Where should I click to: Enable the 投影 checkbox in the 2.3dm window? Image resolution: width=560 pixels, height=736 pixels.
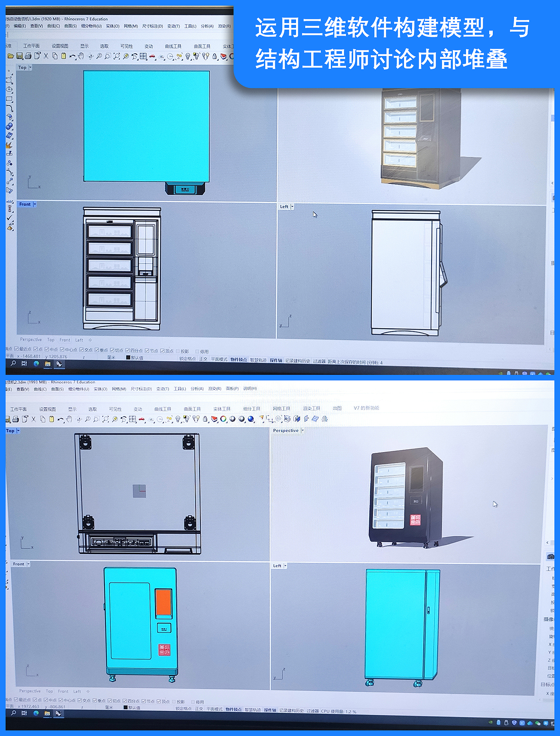click(174, 702)
